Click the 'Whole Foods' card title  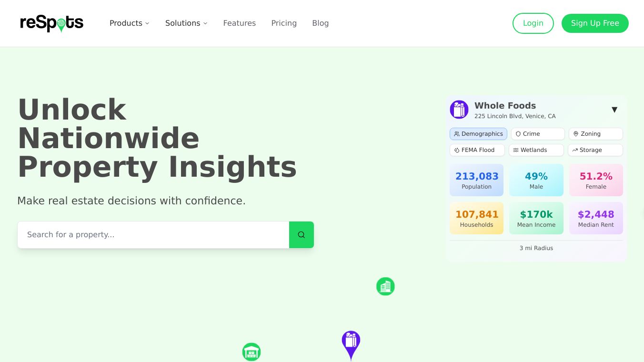tap(505, 106)
